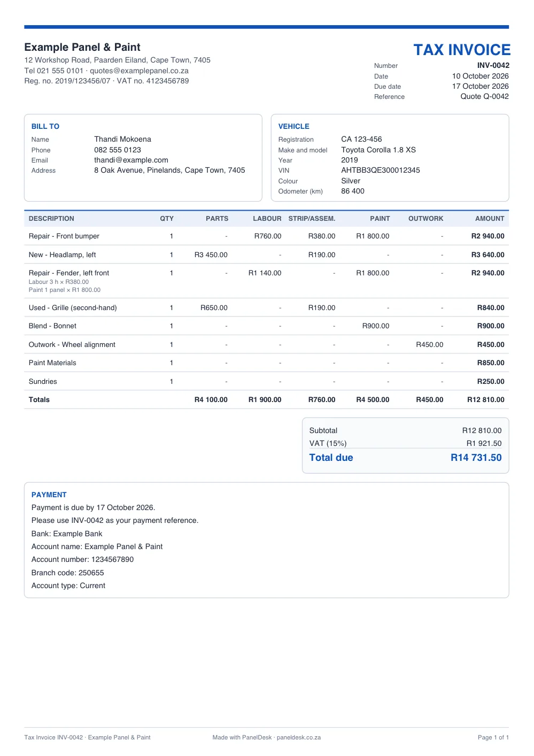Image resolution: width=534 pixels, height=756 pixels.
Task: Click R760.00 labour for Front bumper
Action: pyautogui.click(x=268, y=236)
